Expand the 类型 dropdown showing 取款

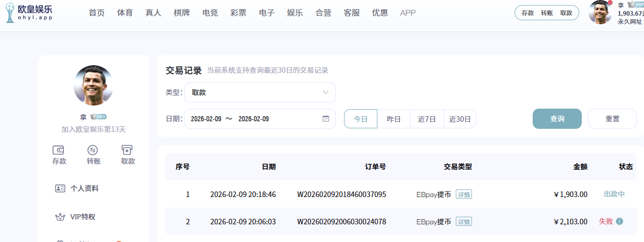[x=260, y=92]
